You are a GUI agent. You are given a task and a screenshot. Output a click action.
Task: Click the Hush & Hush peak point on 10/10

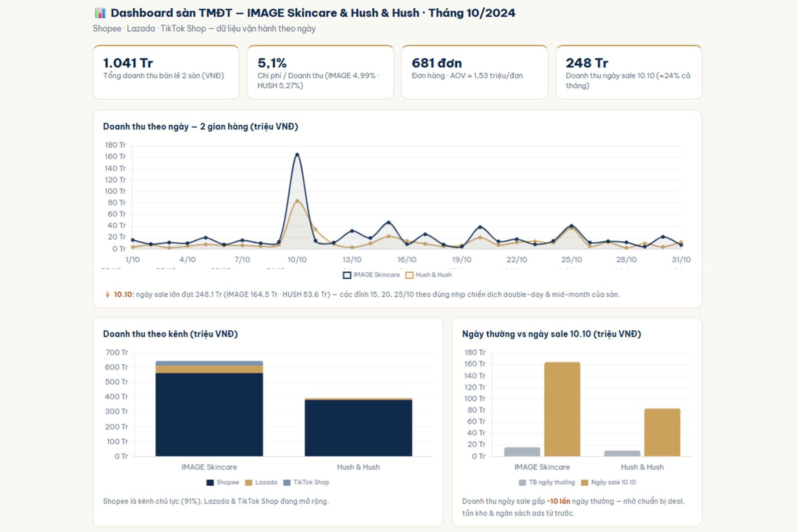point(297,201)
